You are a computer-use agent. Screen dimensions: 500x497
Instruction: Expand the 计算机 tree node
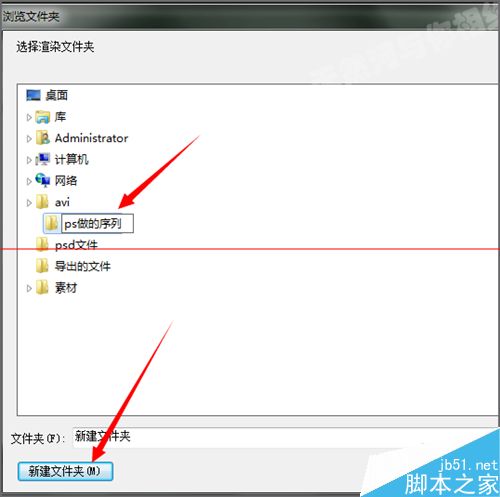(29, 160)
